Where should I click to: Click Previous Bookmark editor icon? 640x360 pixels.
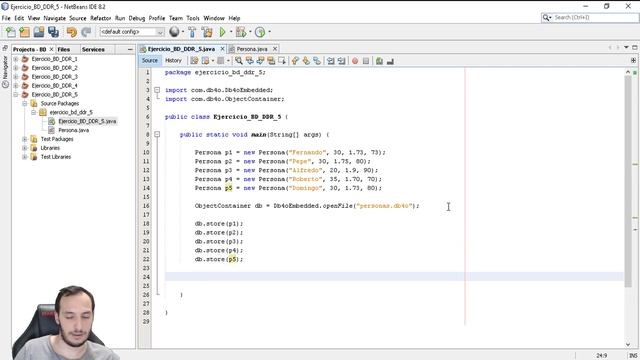click(x=295, y=61)
